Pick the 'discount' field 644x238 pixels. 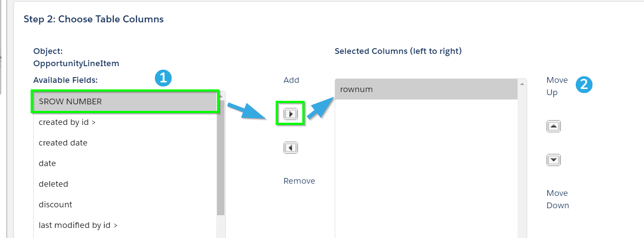pyautogui.click(x=125, y=205)
